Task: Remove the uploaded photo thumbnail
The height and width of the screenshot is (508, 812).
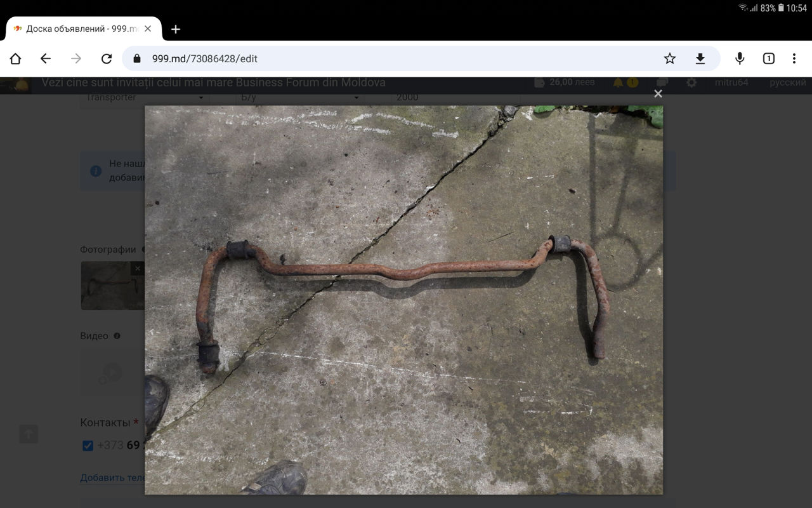Action: 138,269
